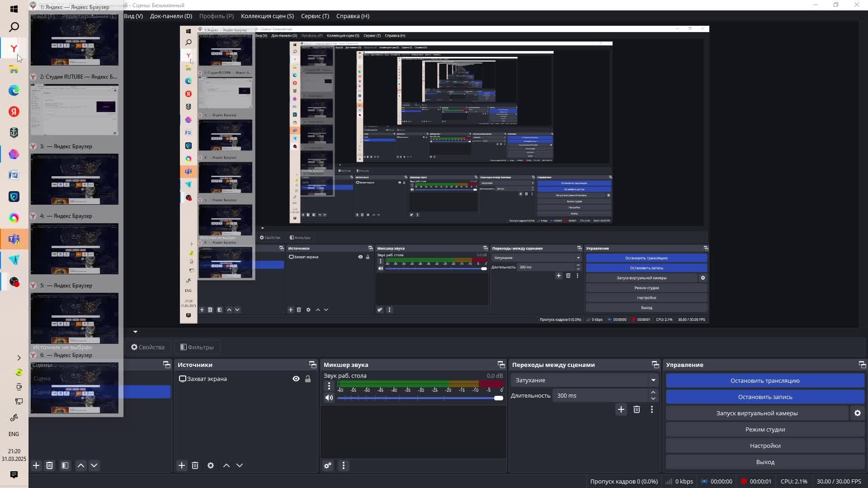Screen dimensions: 868x488
Task: Open the virtual camera settings gear
Action: click(x=858, y=413)
